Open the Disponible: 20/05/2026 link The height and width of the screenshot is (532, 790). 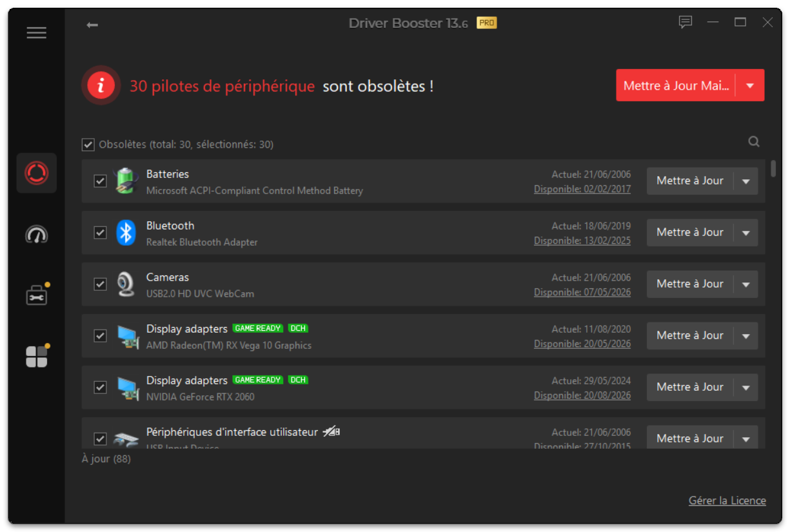(582, 344)
